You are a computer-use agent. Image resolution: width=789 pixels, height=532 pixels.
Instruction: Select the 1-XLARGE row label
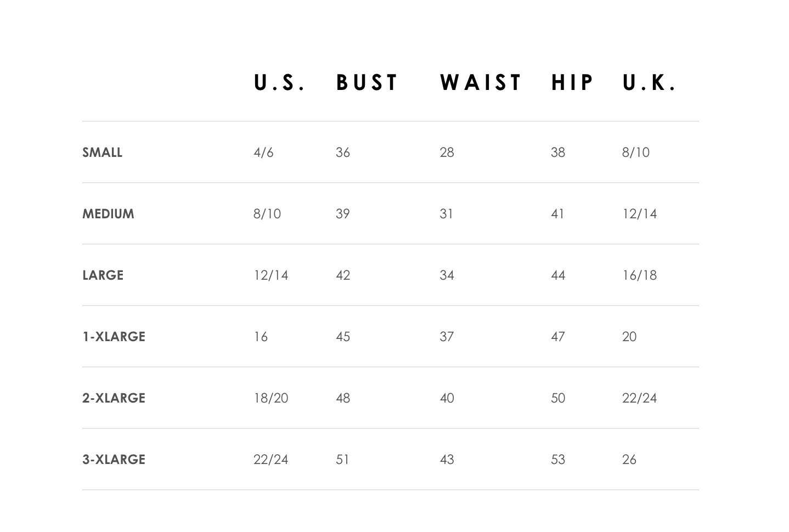114,337
